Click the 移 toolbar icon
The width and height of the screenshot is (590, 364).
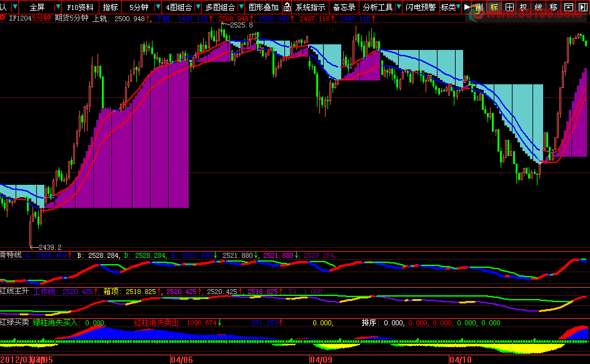554,7
